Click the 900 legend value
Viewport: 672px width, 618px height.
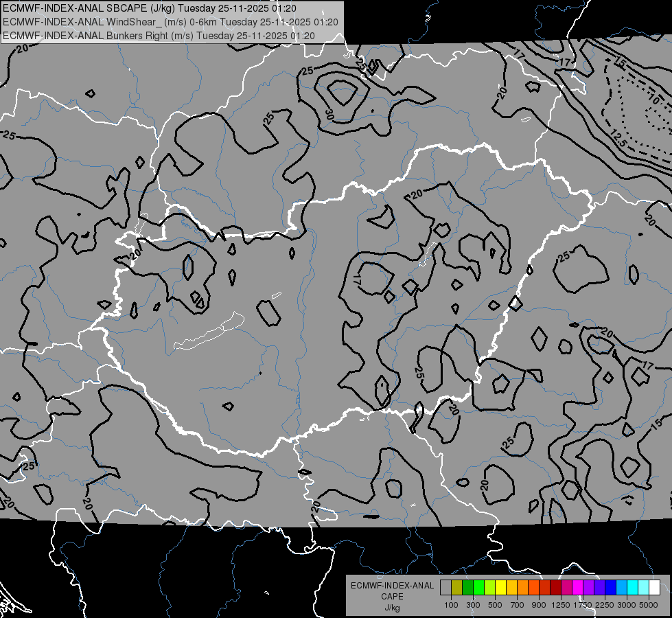(x=539, y=605)
